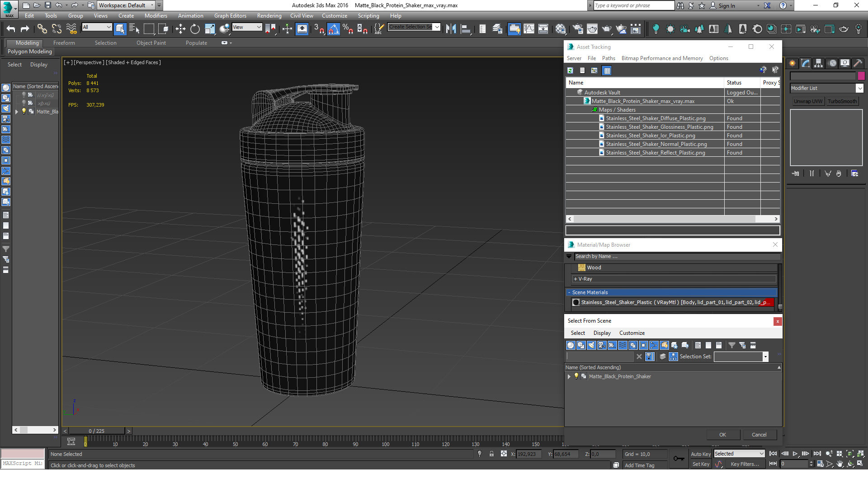The image size is (868, 488).
Task: Click Refresh icon in Asset Tracking
Action: click(x=570, y=70)
